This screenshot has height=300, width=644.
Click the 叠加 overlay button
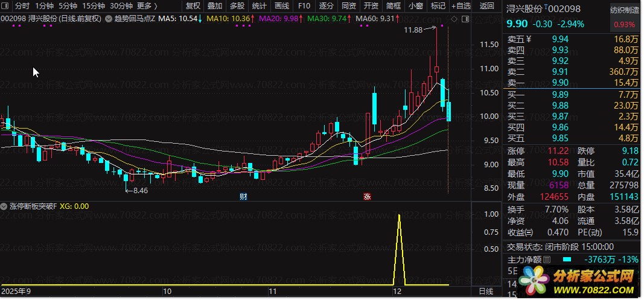(215, 6)
